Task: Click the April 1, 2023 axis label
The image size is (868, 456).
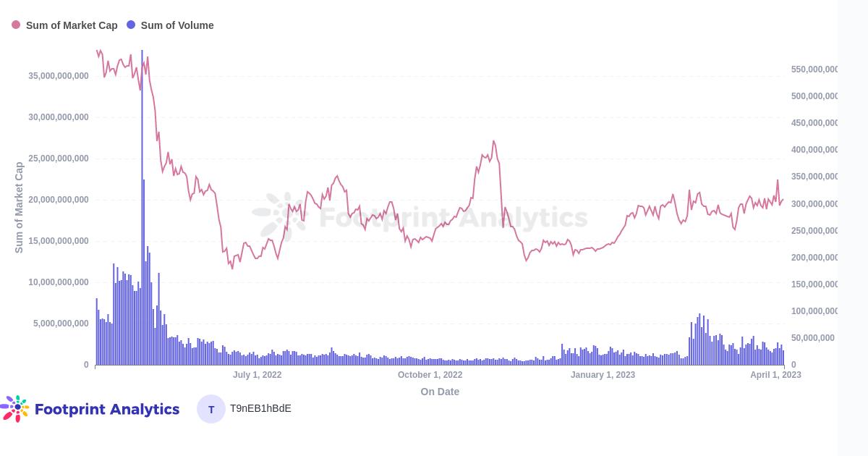Action: (x=775, y=375)
